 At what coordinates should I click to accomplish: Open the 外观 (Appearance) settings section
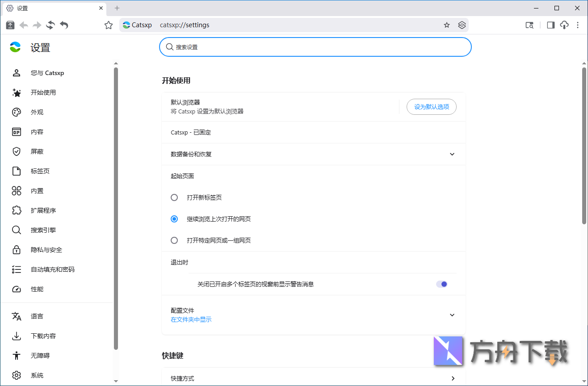tap(37, 112)
